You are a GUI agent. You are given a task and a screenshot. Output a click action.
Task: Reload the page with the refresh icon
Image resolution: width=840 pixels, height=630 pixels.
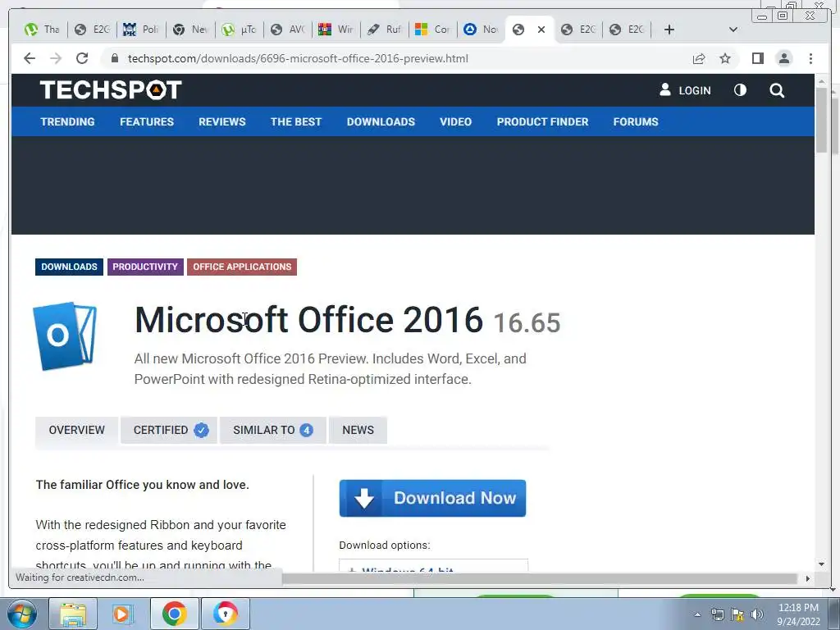pyautogui.click(x=82, y=58)
